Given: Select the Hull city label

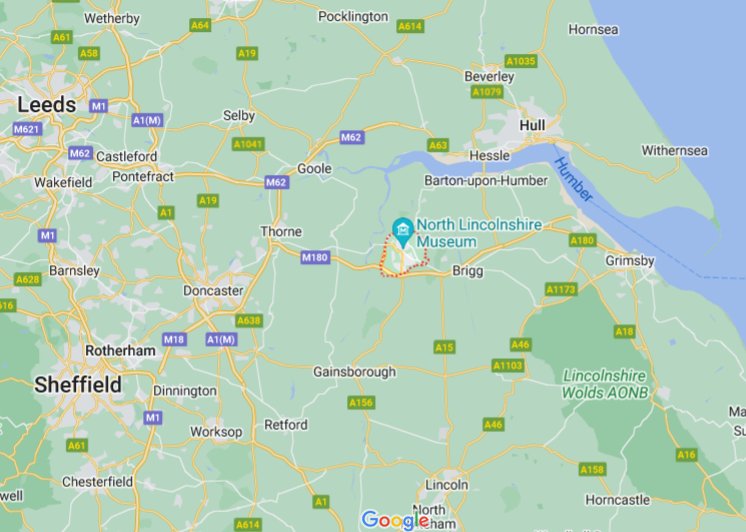Looking at the screenshot, I should point(532,126).
